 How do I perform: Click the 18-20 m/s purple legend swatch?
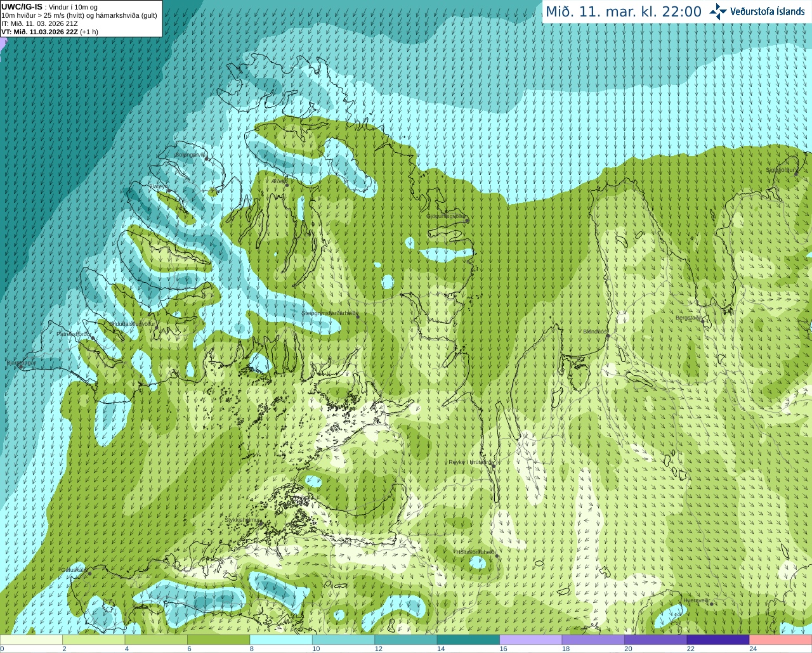coord(593,640)
